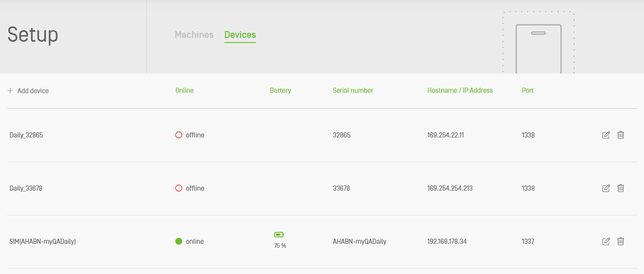Image resolution: width=644 pixels, height=274 pixels.
Task: Remove the Daily_33678 device via trash icon
Action: coord(621,188)
